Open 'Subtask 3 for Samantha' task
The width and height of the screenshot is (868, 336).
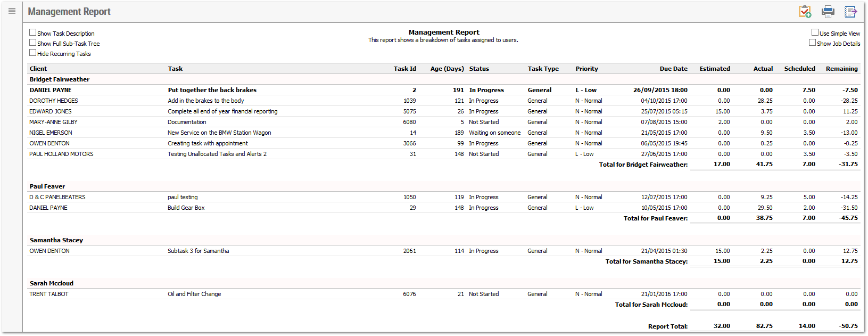199,251
